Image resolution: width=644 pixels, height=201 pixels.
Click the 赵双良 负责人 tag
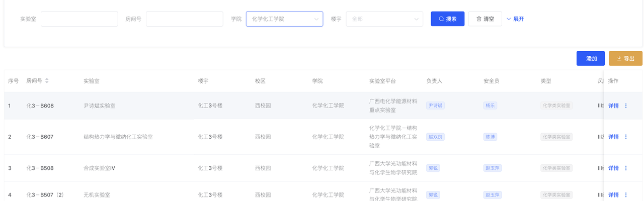435,137
